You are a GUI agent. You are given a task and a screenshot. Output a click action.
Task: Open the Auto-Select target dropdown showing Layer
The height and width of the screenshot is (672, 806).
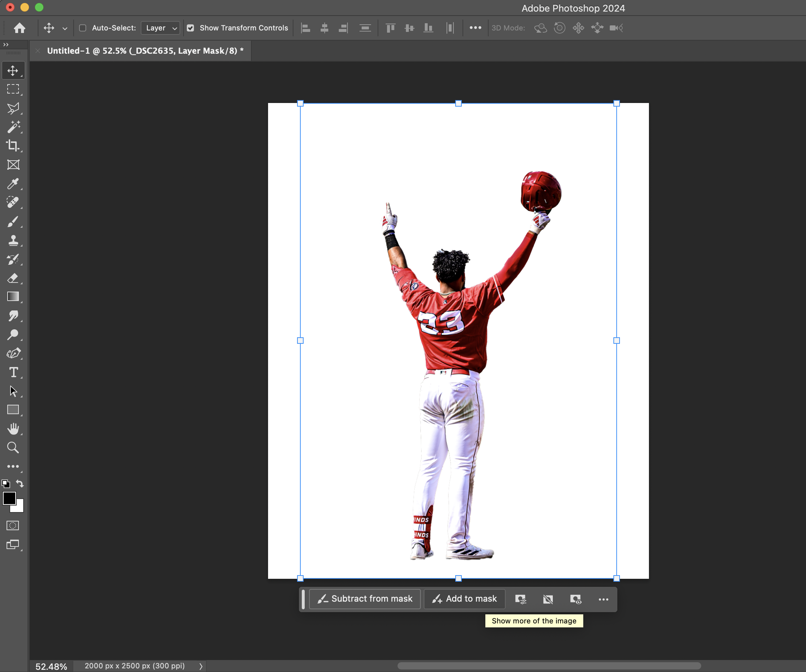(x=160, y=28)
